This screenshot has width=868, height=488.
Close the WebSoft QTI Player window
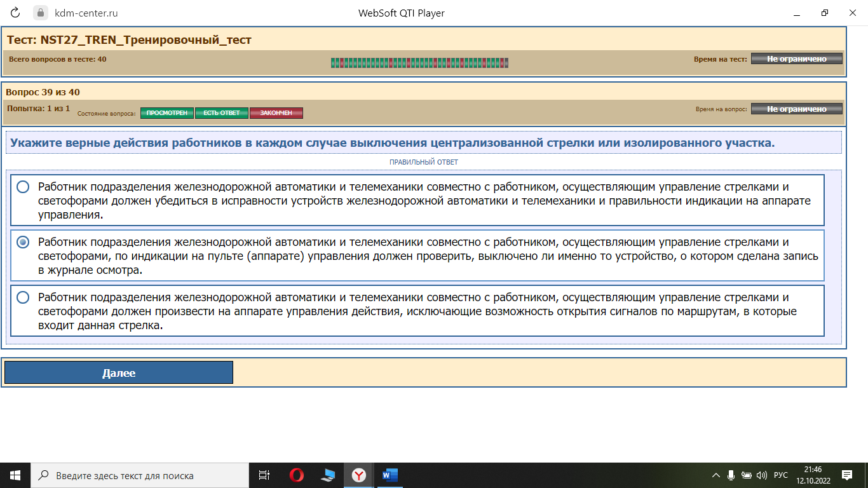(x=853, y=13)
